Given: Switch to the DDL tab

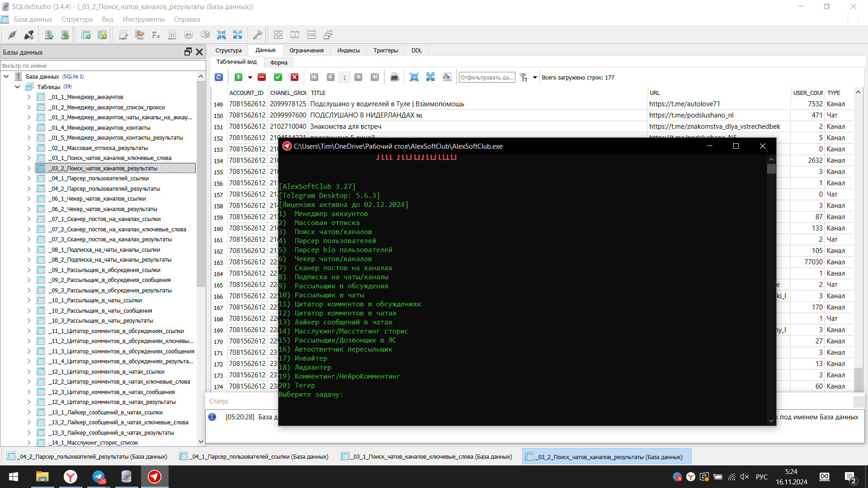Looking at the screenshot, I should 416,51.
